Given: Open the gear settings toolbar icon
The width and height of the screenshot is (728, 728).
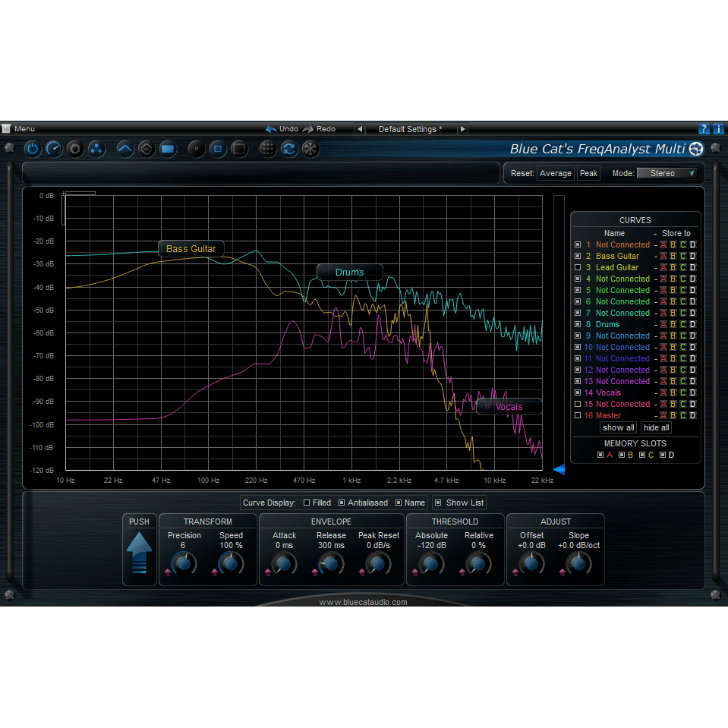Looking at the screenshot, I should pyautogui.click(x=74, y=149).
